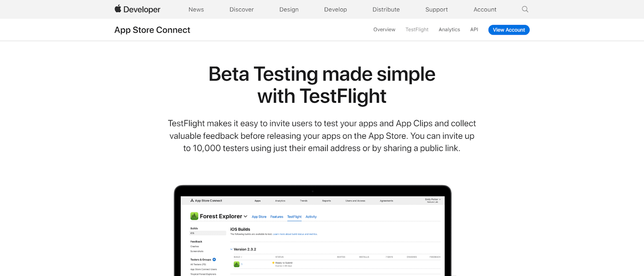Click the iOS Builds heading
644x276 pixels.
240,229
